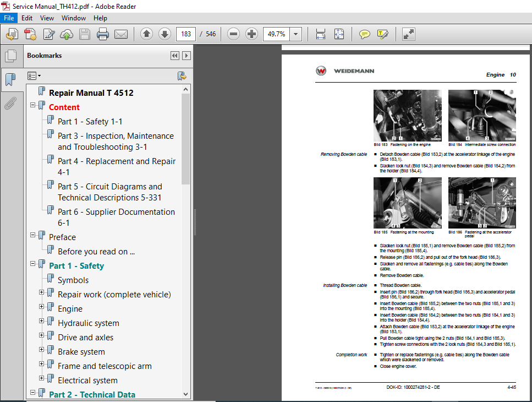Expand the Brake system bookmark node
Viewport: 532px width, 402px height.
41,349
